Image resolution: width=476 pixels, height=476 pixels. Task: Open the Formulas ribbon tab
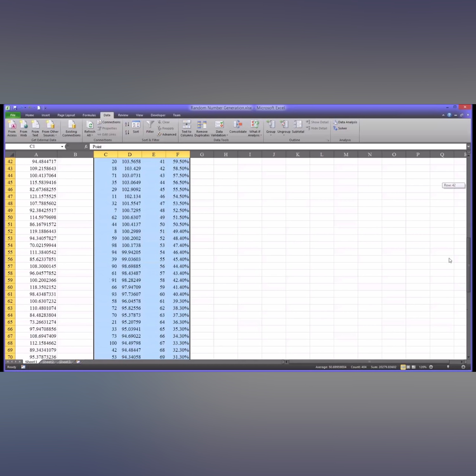(x=89, y=115)
